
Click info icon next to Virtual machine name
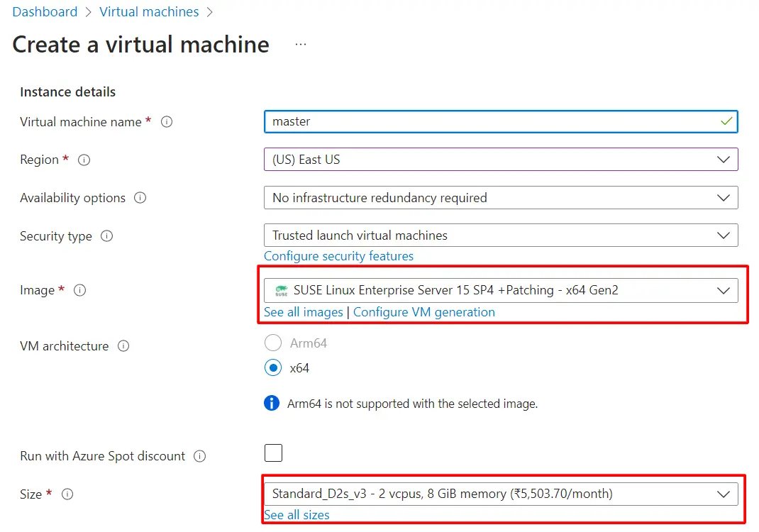tap(167, 122)
